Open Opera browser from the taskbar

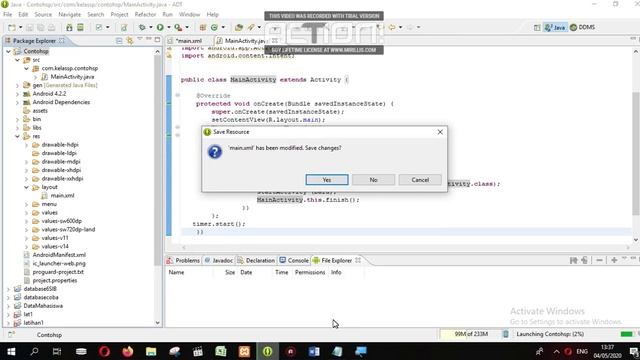104,351
